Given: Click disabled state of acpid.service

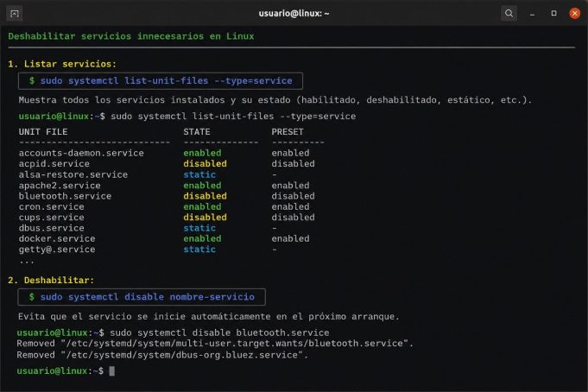Looking at the screenshot, I should coord(205,164).
